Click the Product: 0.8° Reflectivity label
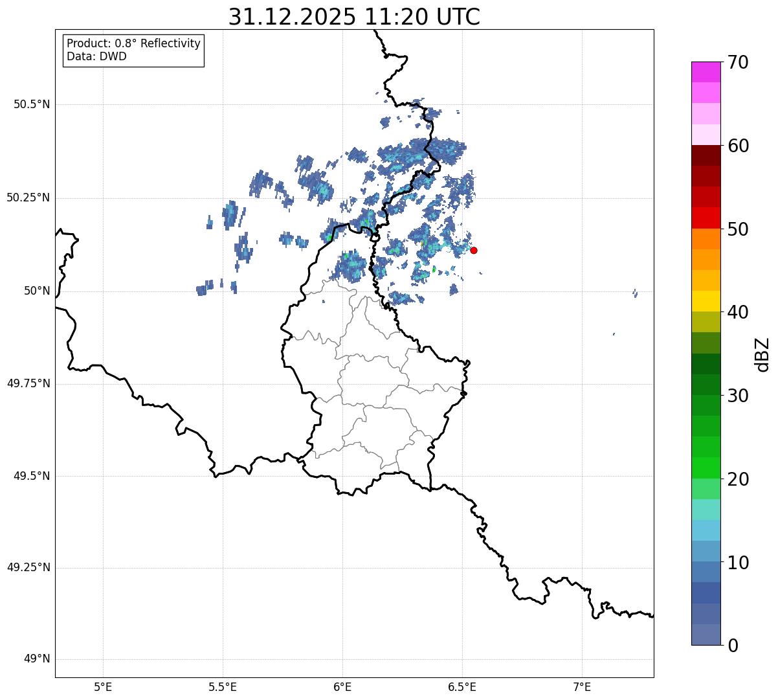The height and width of the screenshot is (700, 778). point(134,43)
